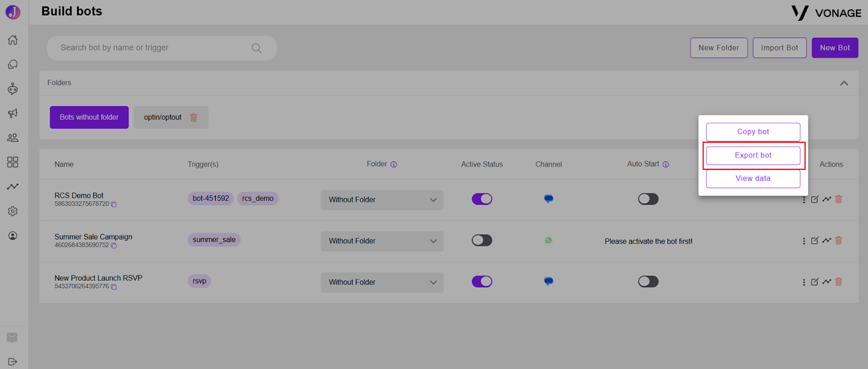
Task: Click the New Bot button
Action: point(835,48)
